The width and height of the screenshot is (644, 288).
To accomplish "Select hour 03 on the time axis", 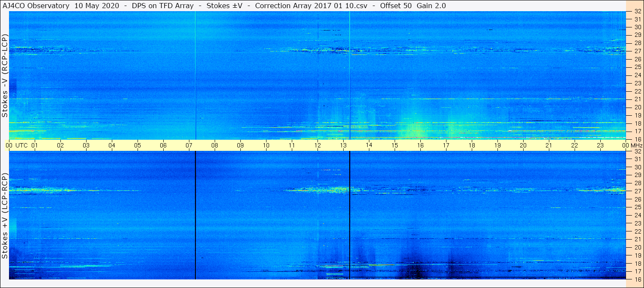I will 86,145.
